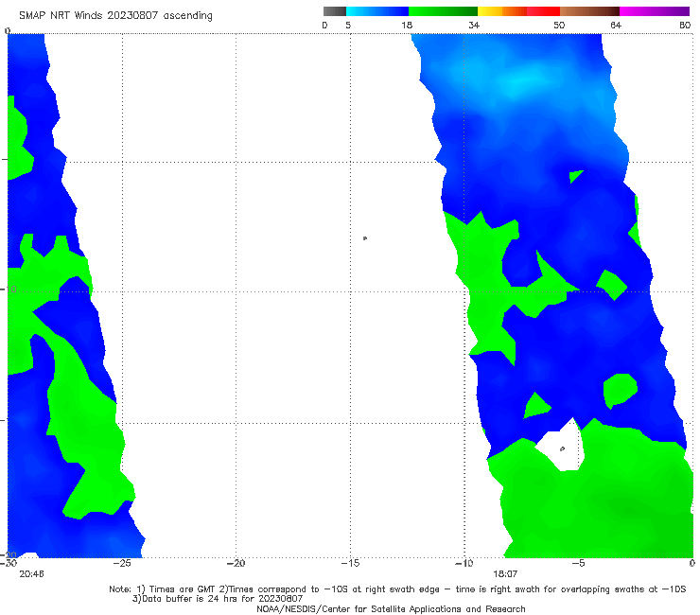This screenshot has width=700, height=615.
Task: Click the red segment of the color bar
Action: (543, 11)
